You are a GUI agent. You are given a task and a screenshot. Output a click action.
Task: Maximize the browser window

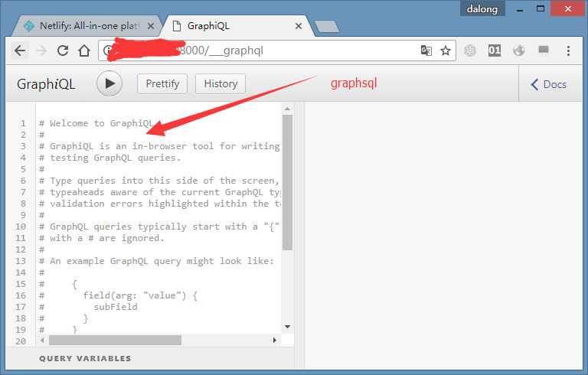tap(541, 8)
